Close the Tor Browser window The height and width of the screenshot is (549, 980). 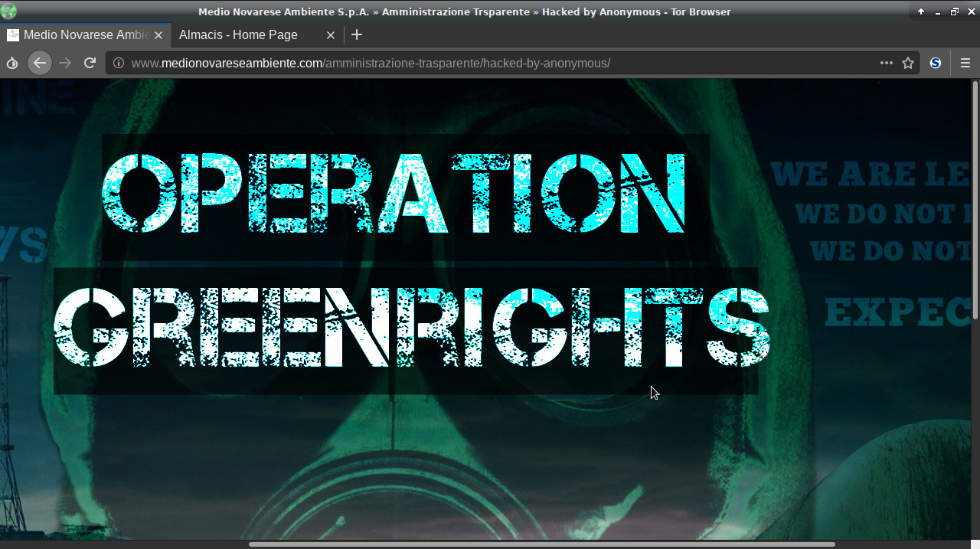click(x=971, y=11)
